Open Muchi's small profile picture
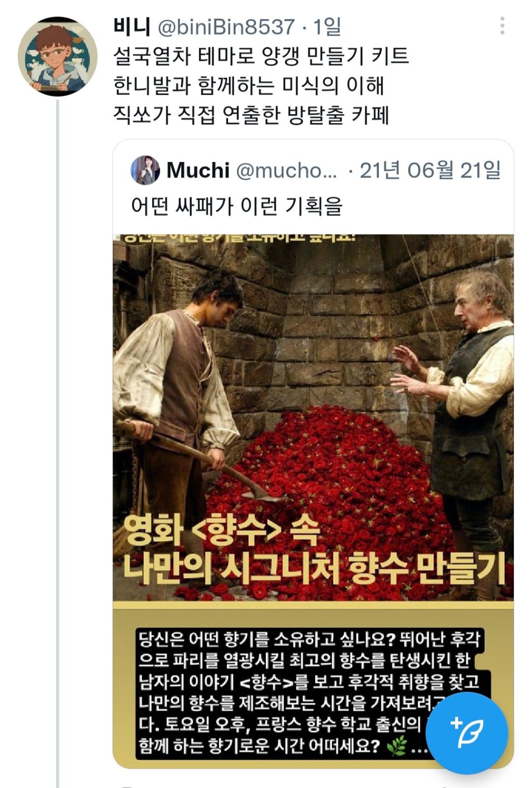 [x=145, y=170]
